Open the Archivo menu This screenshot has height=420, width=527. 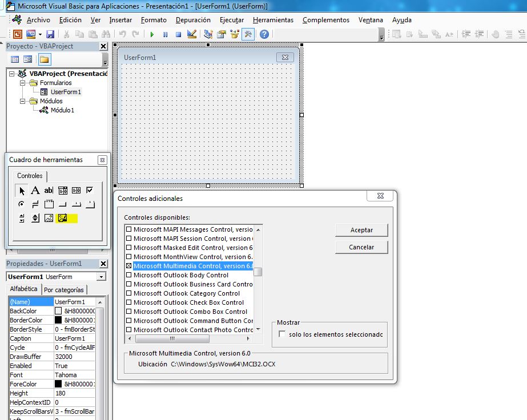point(38,20)
